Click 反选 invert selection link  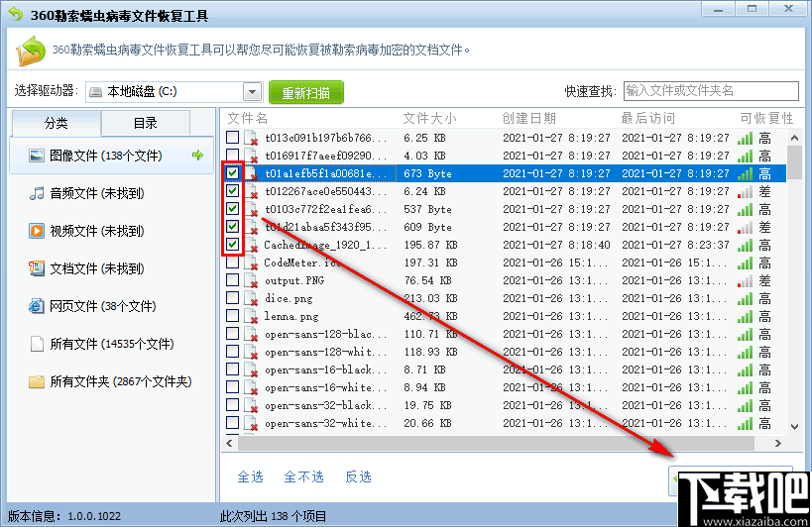pos(358,476)
